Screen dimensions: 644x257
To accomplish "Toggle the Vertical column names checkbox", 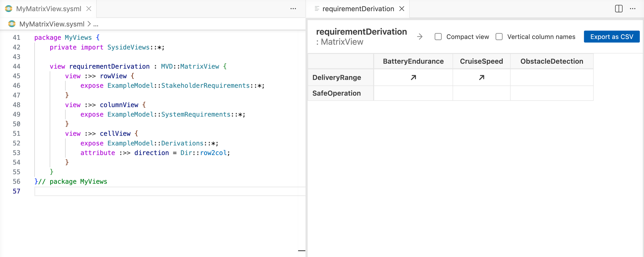I will pyautogui.click(x=499, y=37).
